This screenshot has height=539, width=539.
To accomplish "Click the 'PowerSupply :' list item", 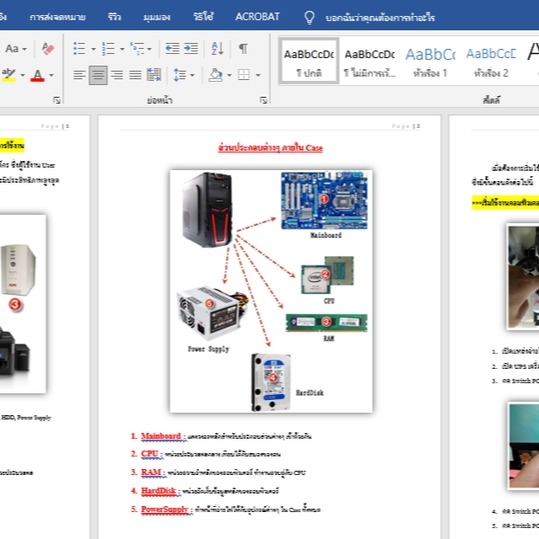I will (x=226, y=509).
